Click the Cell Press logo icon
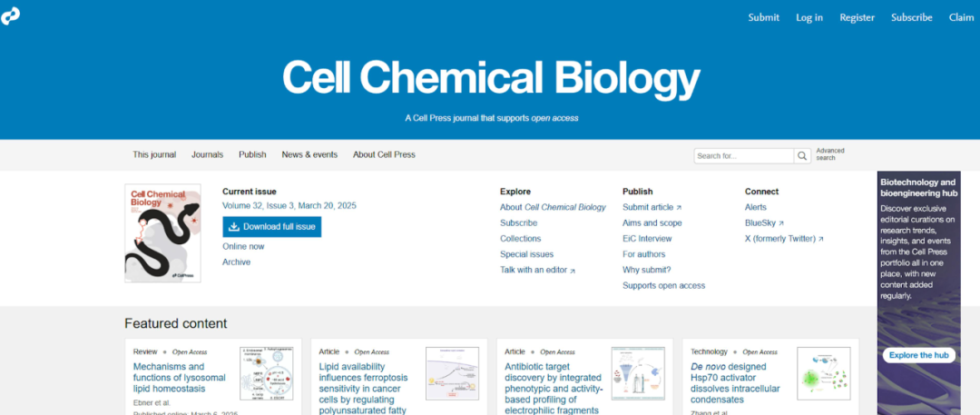The width and height of the screenshot is (980, 415). 11,15
